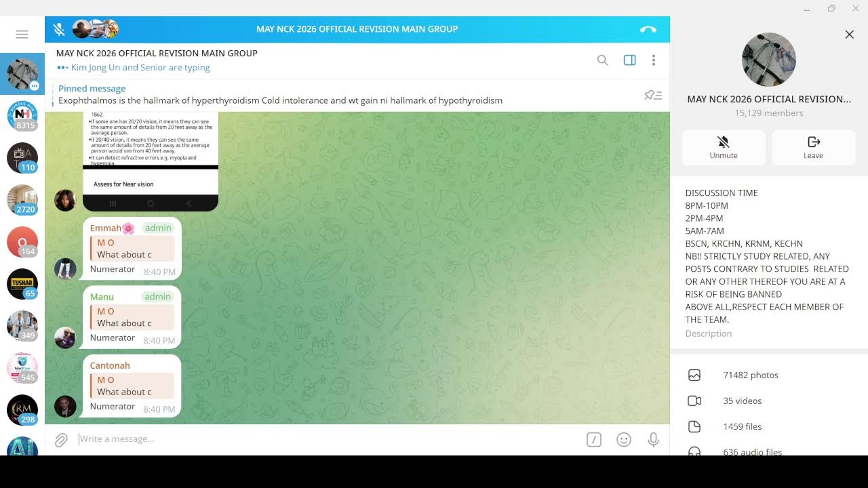
Task: Open the hamburger main menu
Action: click(22, 35)
